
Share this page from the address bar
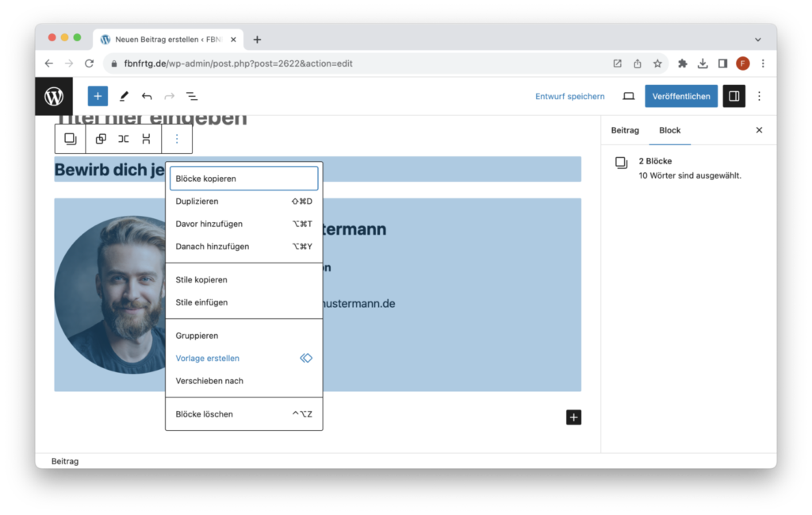pos(638,63)
